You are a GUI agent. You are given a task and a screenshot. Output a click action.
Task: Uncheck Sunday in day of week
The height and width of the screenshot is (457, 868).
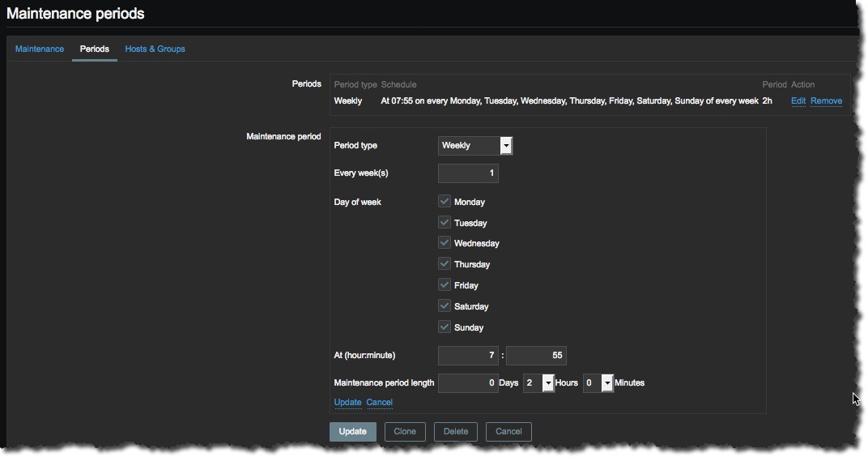445,327
